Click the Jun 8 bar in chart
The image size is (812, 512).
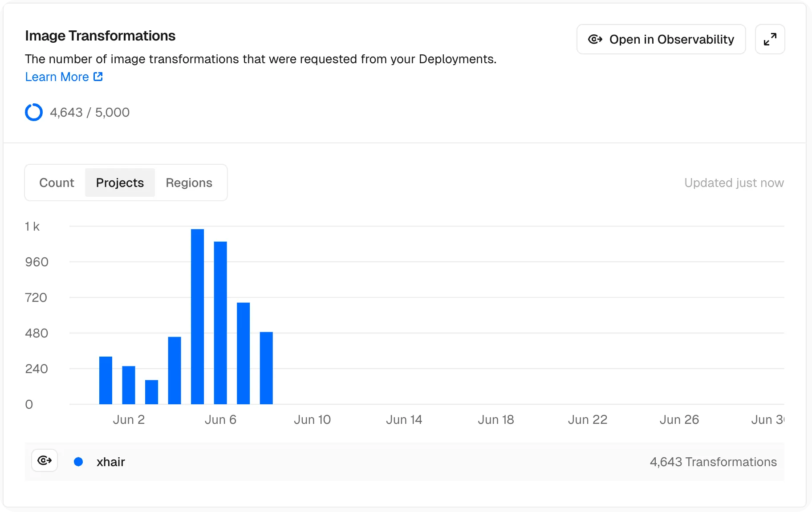[x=266, y=368]
